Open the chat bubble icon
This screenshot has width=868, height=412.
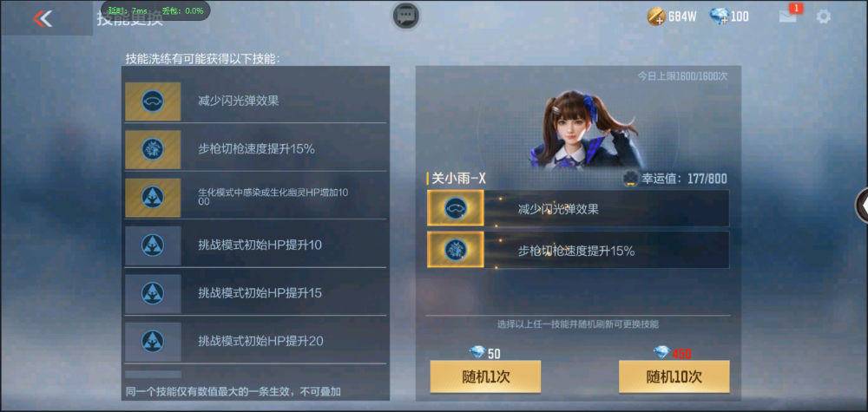click(405, 16)
